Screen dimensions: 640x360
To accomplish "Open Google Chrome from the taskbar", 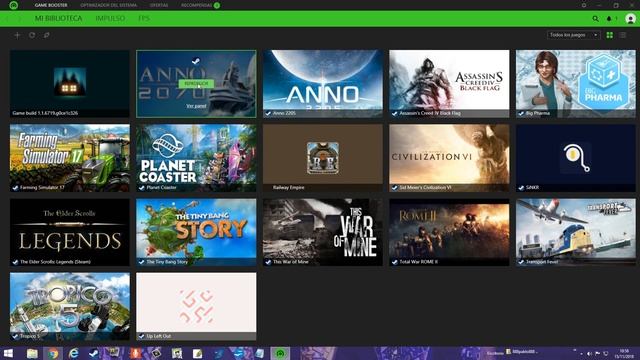I will (x=53, y=353).
